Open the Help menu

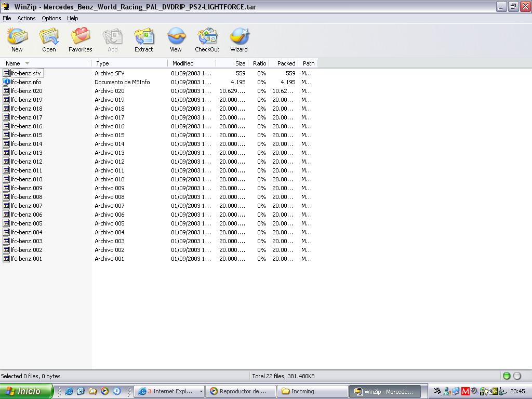(73, 18)
